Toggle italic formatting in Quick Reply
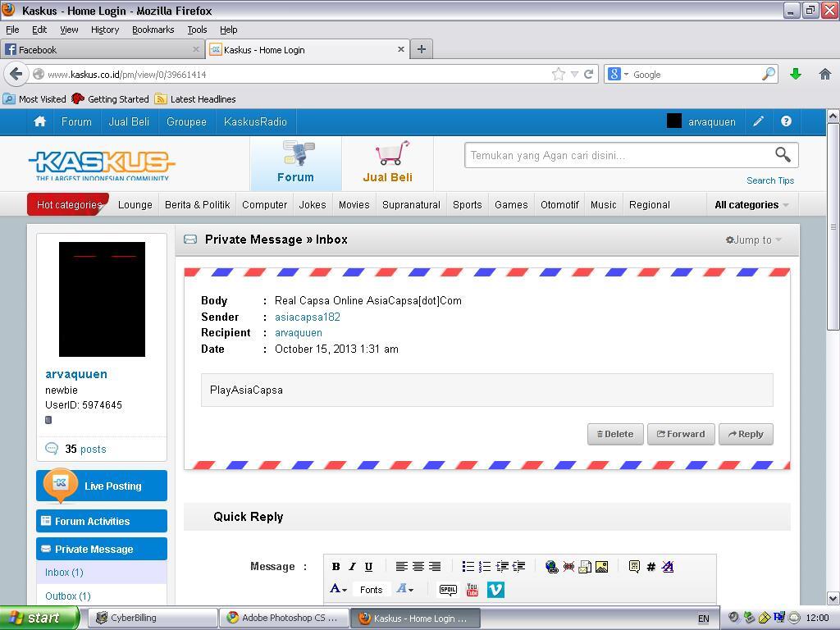The image size is (840, 630). (352, 566)
